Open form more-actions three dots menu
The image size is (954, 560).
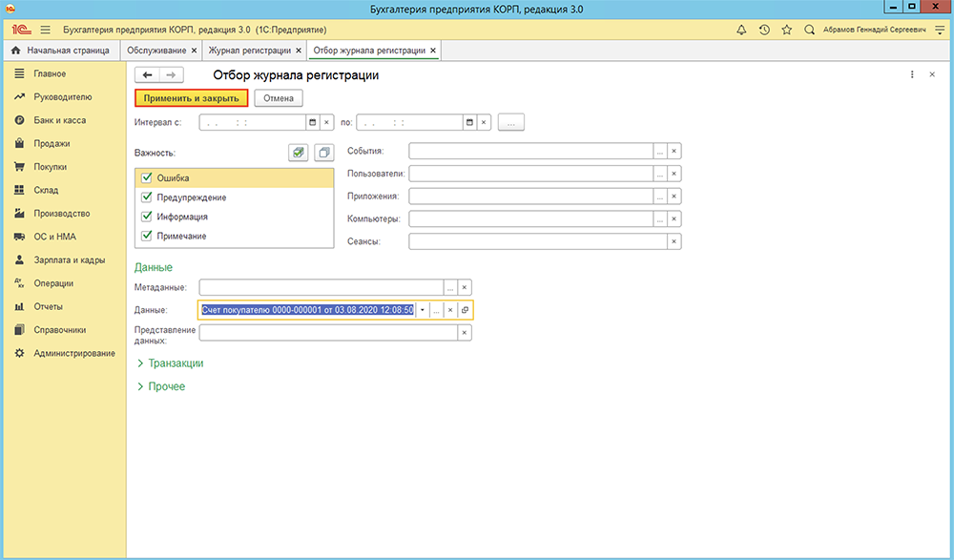point(912,74)
